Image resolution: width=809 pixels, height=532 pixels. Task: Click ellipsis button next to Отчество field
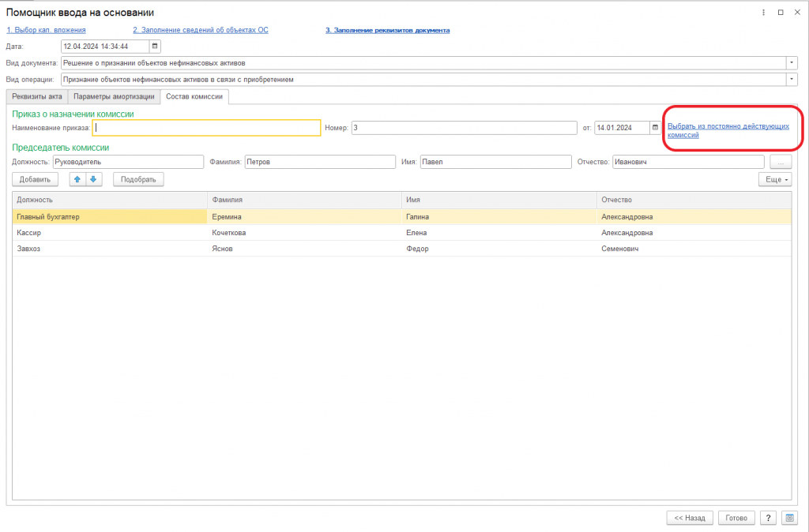[781, 162]
